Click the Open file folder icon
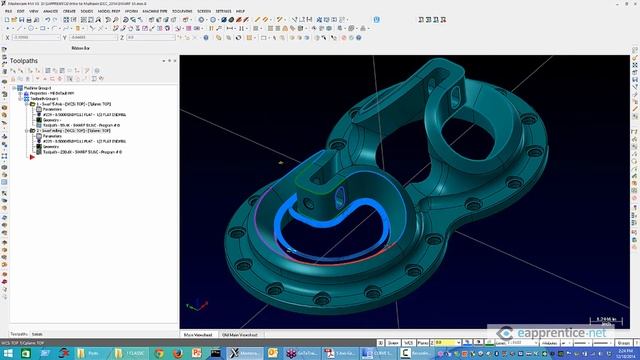The height and width of the screenshot is (360, 640). pyautogui.click(x=14, y=20)
